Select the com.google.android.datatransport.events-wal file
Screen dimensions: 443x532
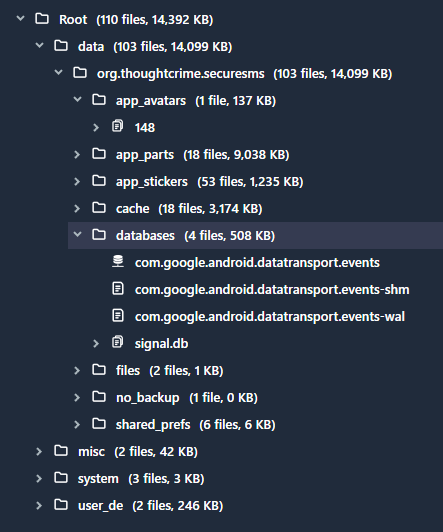pos(270,317)
